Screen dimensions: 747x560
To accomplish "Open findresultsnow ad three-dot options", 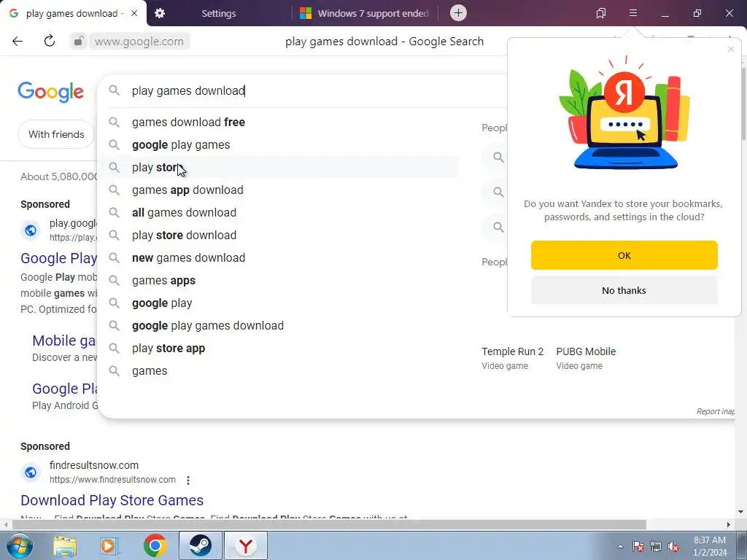I will (188, 481).
